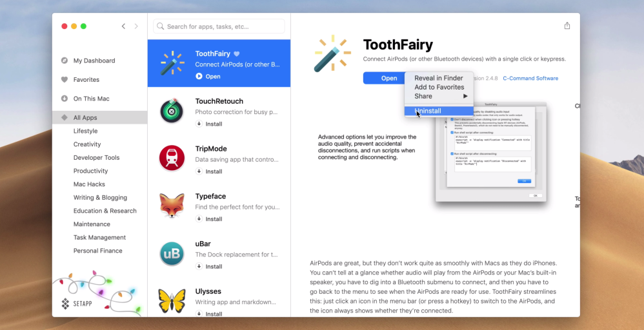Viewport: 644px width, 330px height.
Task: Click the ToothFairy screenshot thumbnail
Action: click(x=490, y=151)
